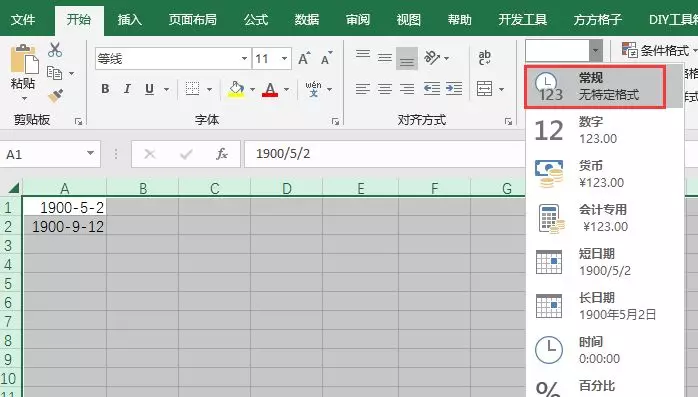Decrease indent
Viewport: 698px width, 397px height.
pos(431,89)
